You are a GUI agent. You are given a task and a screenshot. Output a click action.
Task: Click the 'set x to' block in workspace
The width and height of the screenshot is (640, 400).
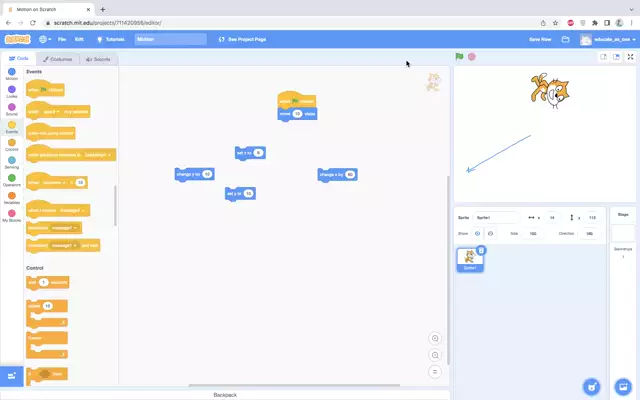(250, 153)
